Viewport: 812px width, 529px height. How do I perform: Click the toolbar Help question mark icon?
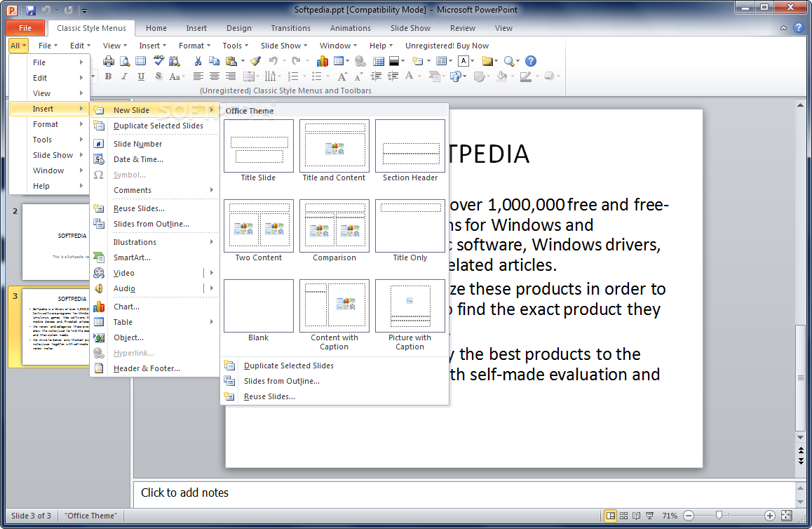pos(530,61)
